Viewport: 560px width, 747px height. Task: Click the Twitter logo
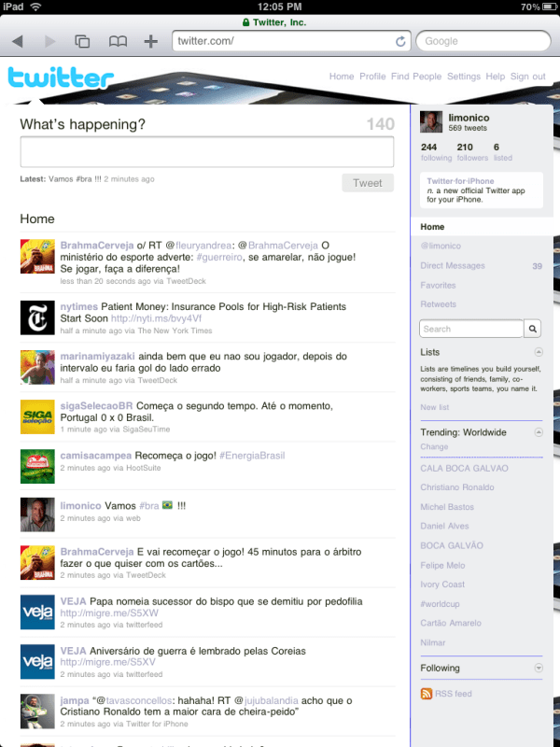55,78
